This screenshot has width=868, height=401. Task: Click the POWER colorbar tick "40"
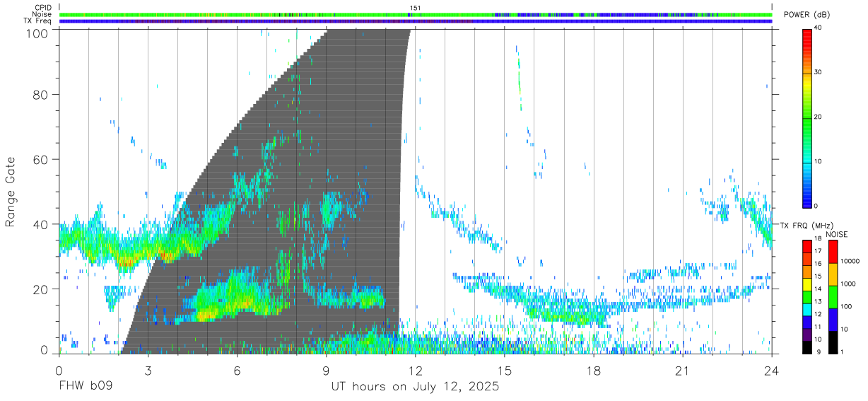(x=819, y=28)
